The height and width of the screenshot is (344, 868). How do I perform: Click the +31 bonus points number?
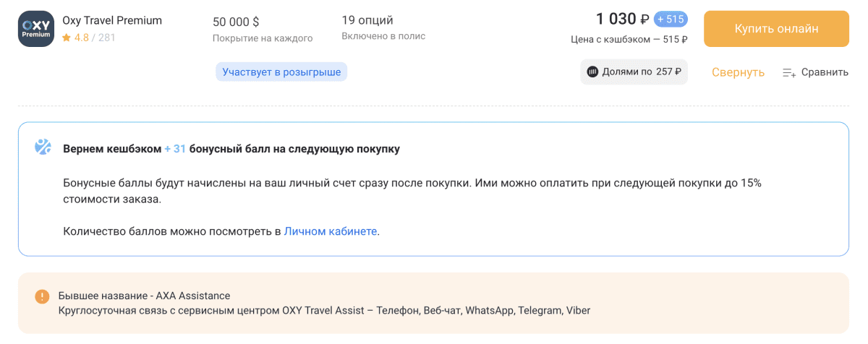click(176, 149)
